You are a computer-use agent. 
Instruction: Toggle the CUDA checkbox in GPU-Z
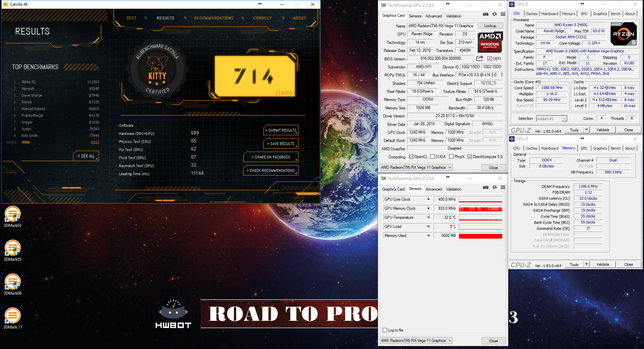click(433, 157)
